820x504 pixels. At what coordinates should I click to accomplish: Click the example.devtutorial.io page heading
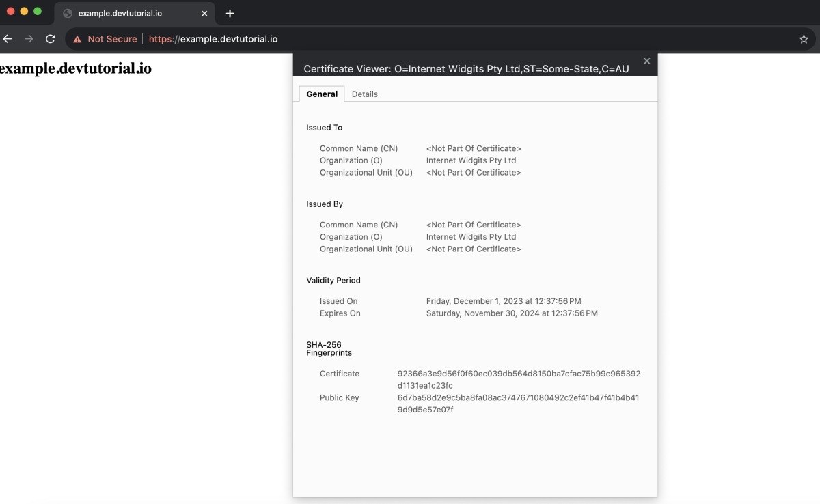pos(75,68)
